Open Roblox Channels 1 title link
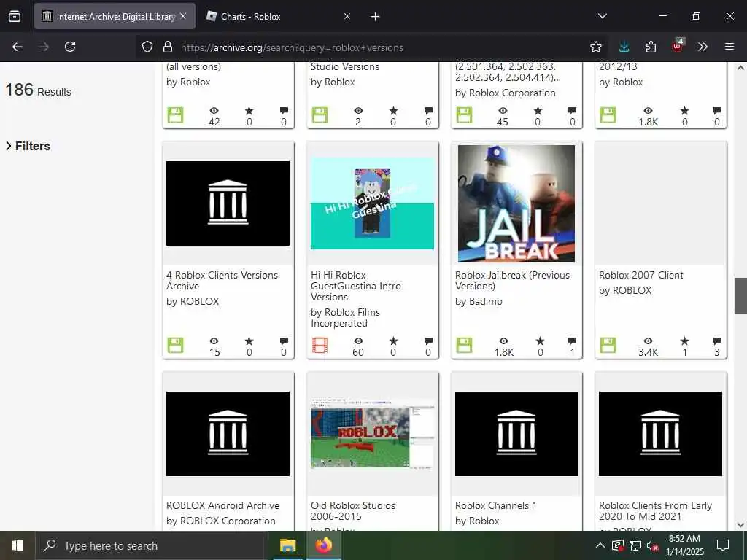The height and width of the screenshot is (560, 747). [x=496, y=505]
